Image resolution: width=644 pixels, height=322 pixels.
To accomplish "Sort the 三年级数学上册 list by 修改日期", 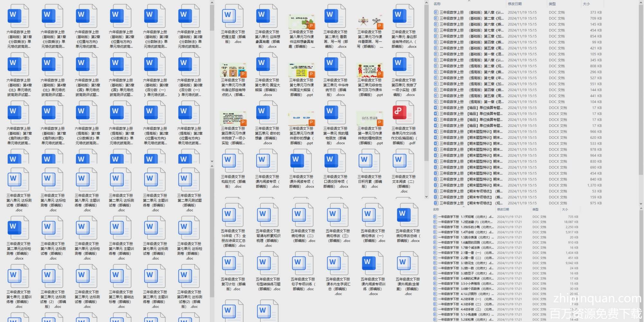I will point(515,4).
